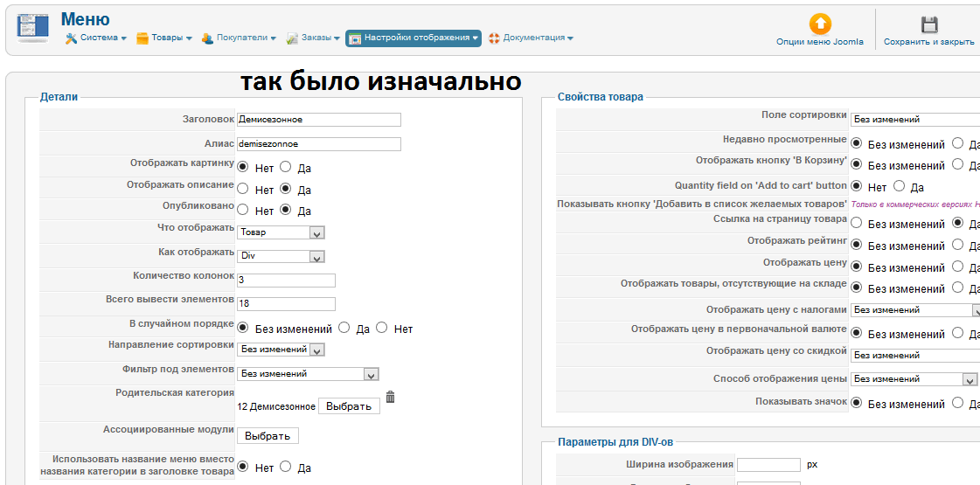980x485 pixels.
Task: Click the wrench icon beside Система
Action: 72,38
